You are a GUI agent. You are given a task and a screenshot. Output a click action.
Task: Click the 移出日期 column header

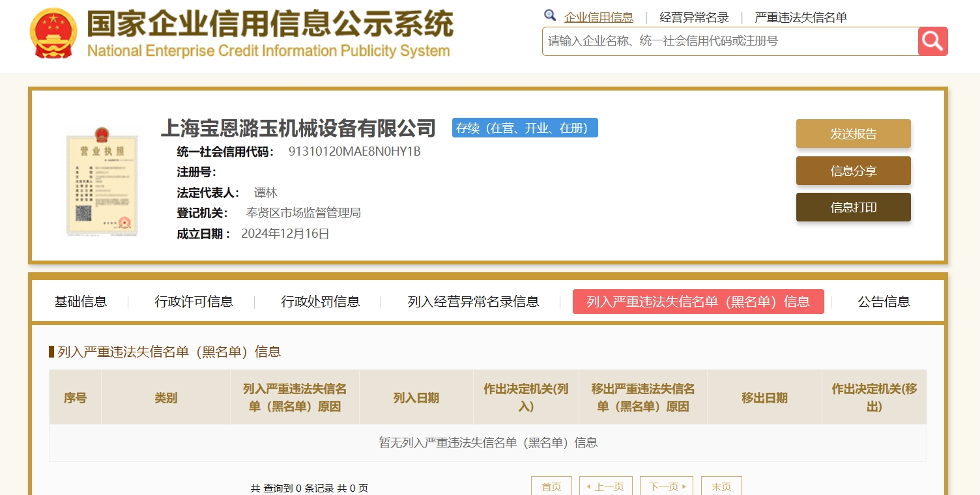764,398
